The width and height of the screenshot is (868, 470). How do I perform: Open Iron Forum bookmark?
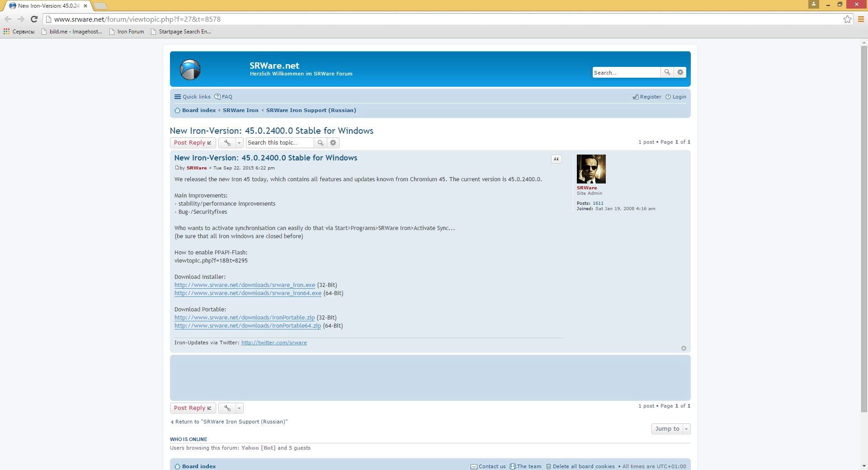click(127, 32)
